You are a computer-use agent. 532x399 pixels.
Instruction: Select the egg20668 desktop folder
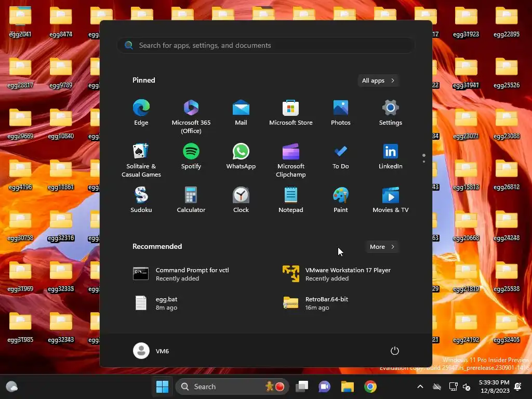466,225
